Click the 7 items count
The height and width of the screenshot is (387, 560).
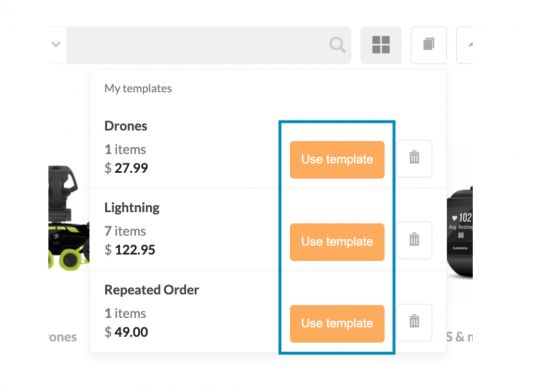click(125, 231)
